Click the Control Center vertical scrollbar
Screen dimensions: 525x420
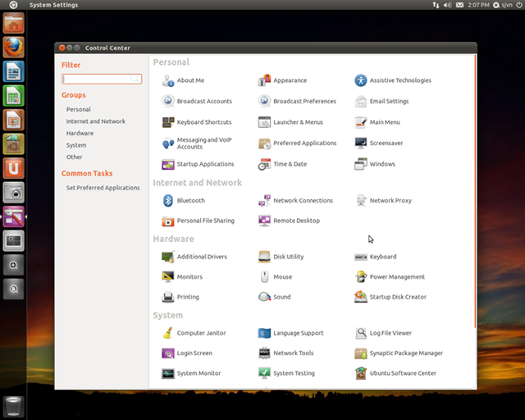475,191
